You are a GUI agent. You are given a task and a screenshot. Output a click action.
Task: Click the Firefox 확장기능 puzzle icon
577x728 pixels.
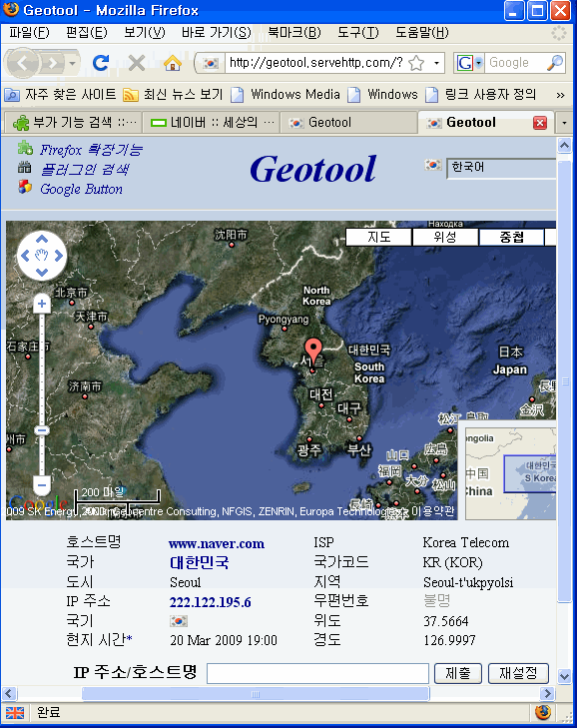pyautogui.click(x=25, y=148)
